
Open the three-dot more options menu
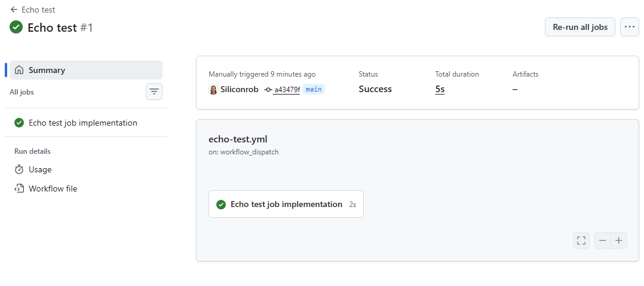[x=629, y=27]
